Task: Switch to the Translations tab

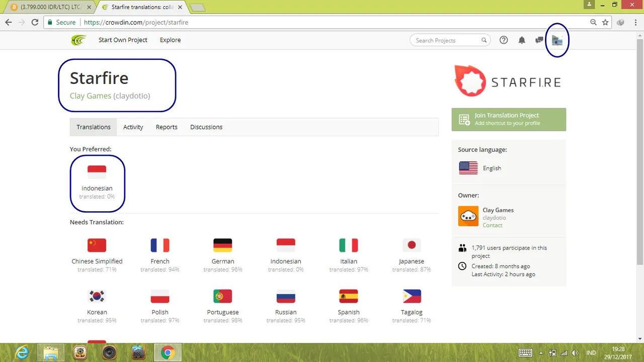Action: point(94,127)
